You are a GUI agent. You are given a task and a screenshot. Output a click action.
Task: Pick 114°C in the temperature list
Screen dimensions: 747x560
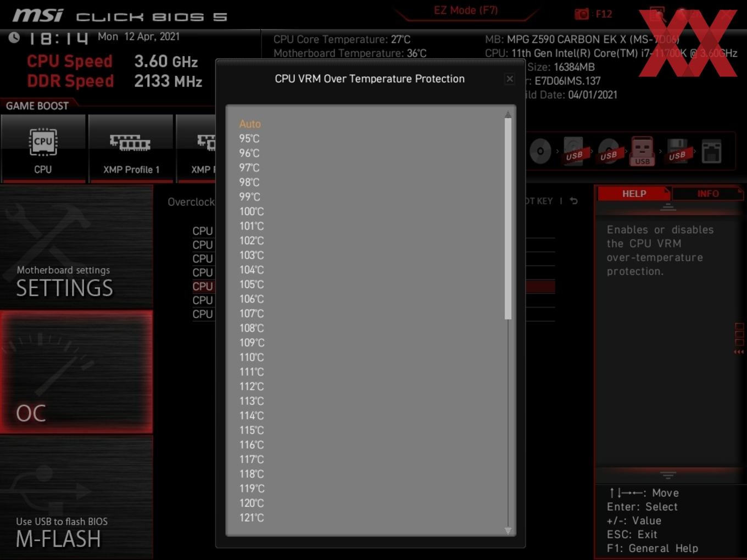click(252, 416)
